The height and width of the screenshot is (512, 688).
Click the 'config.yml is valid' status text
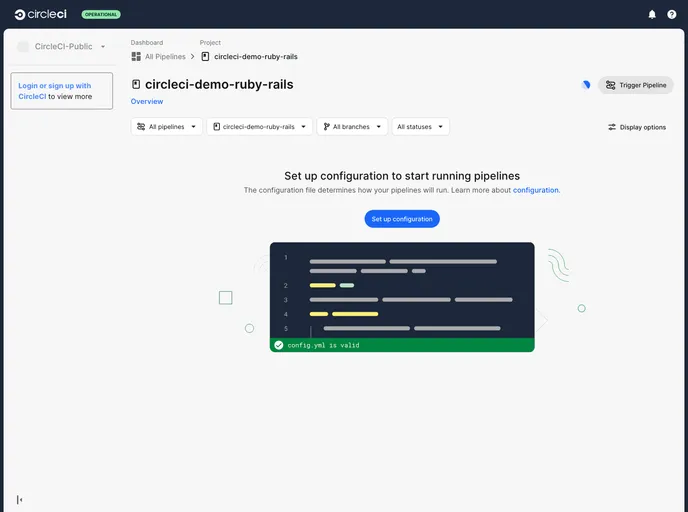(323, 345)
